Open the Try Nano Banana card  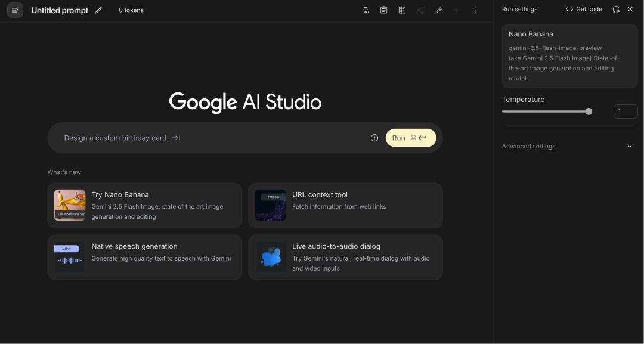pos(144,205)
